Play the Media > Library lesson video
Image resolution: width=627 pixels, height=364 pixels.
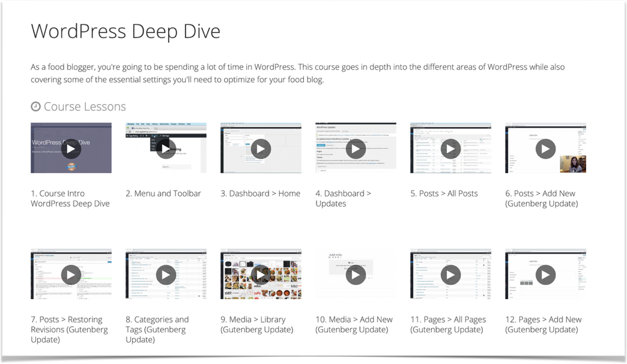[261, 275]
